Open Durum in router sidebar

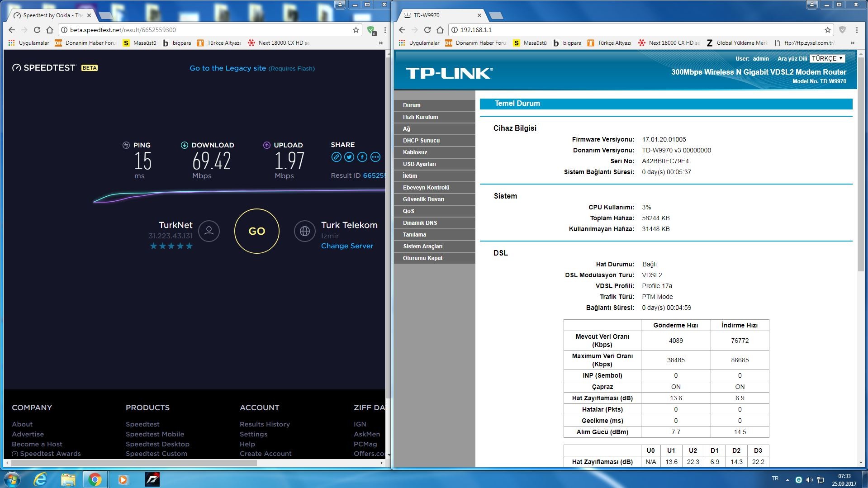click(434, 105)
